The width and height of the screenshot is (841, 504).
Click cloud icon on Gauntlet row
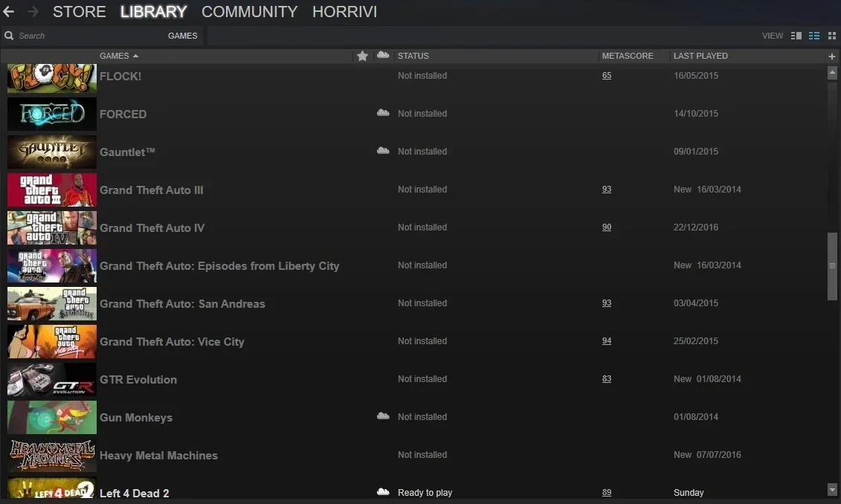tap(383, 151)
